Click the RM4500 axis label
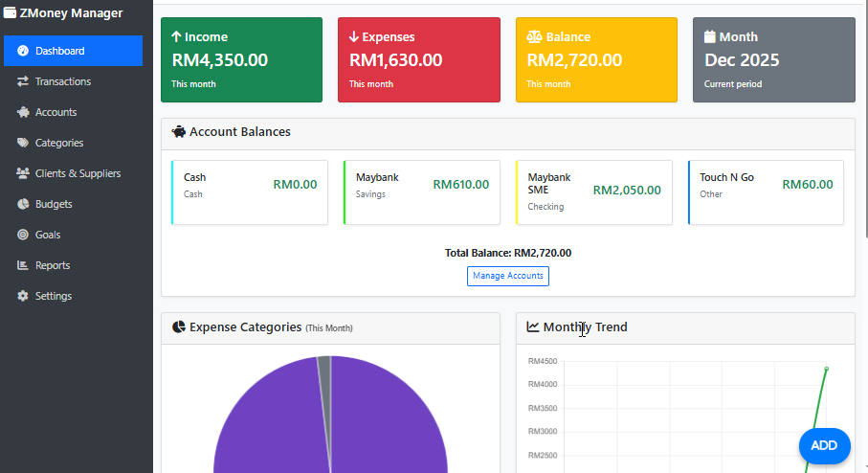Image resolution: width=868 pixels, height=473 pixels. pyautogui.click(x=543, y=361)
